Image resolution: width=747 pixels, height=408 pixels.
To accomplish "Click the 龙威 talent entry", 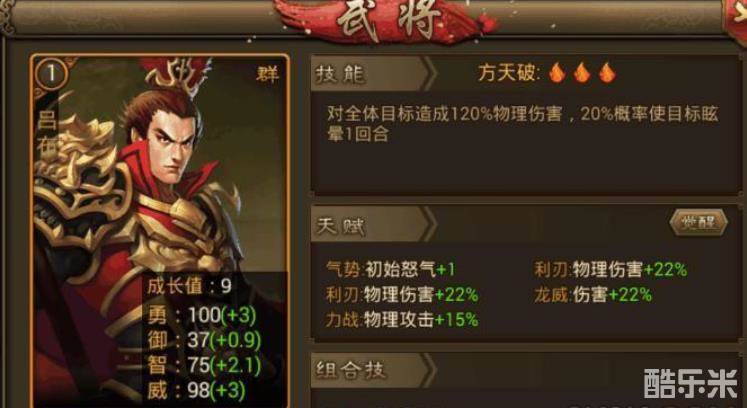I will [x=593, y=295].
